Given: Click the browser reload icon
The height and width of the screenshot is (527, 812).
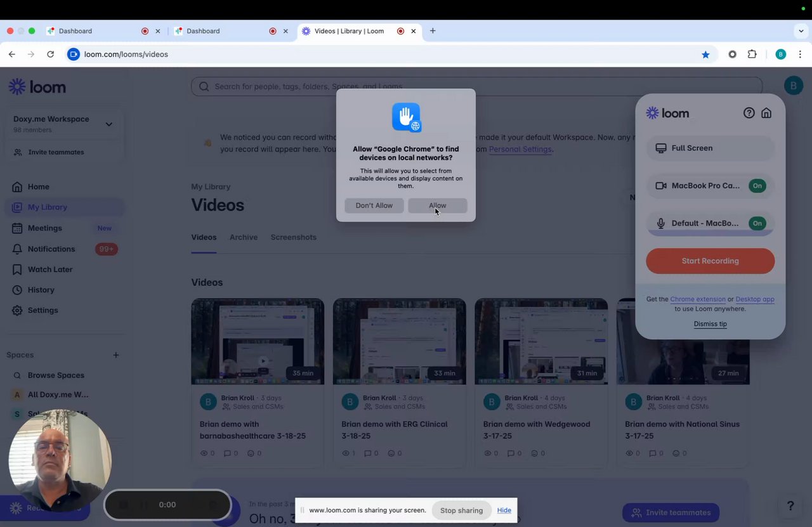Looking at the screenshot, I should tap(51, 55).
